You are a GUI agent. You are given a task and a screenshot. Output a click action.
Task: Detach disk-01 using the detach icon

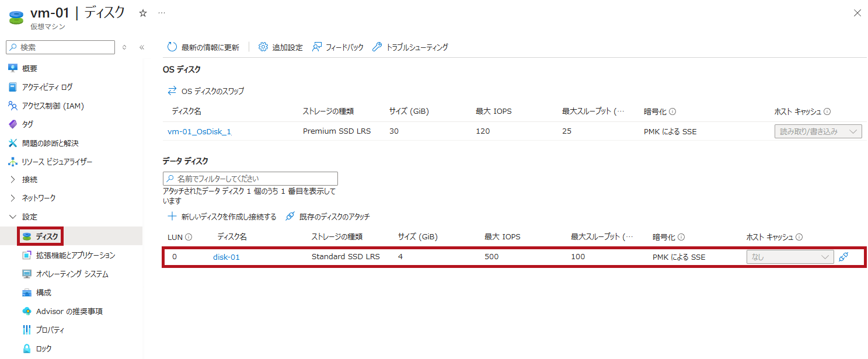click(x=843, y=257)
